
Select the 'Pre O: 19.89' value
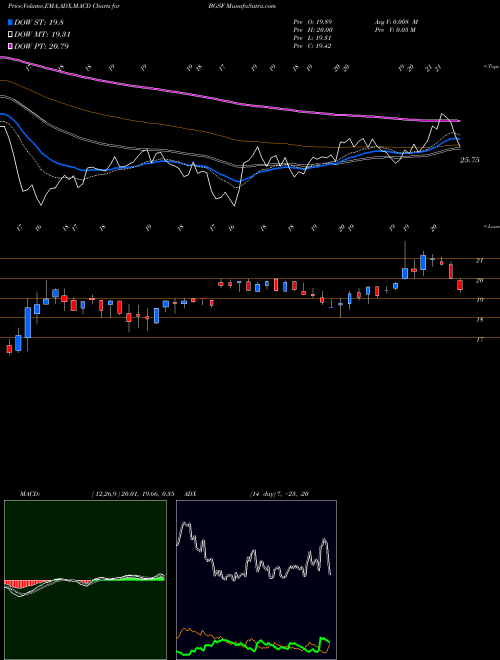point(313,22)
